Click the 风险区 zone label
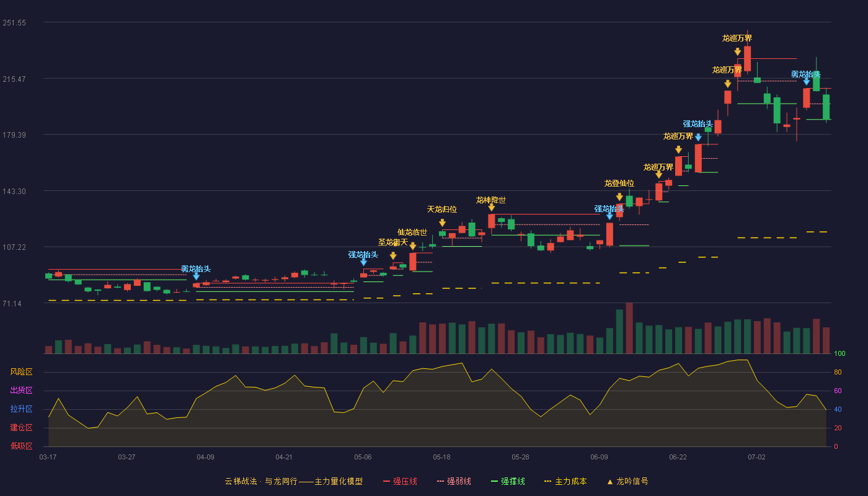The width and height of the screenshot is (868, 496). point(22,372)
